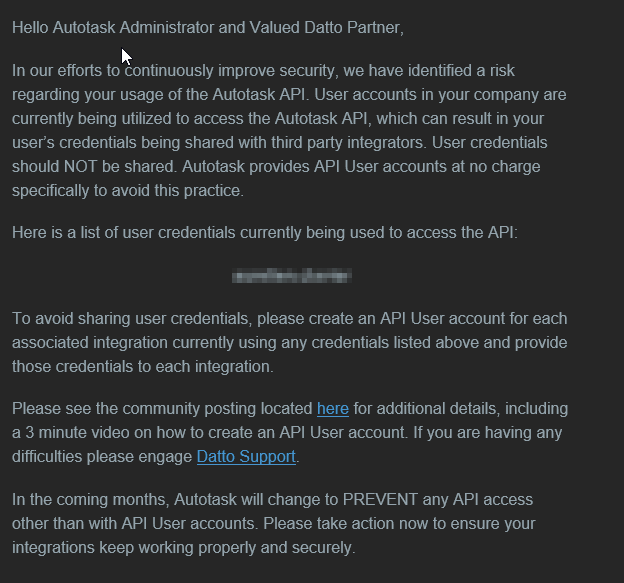624x583 pixels.
Task: Click 'difficulties please engage' text
Action: [102, 456]
